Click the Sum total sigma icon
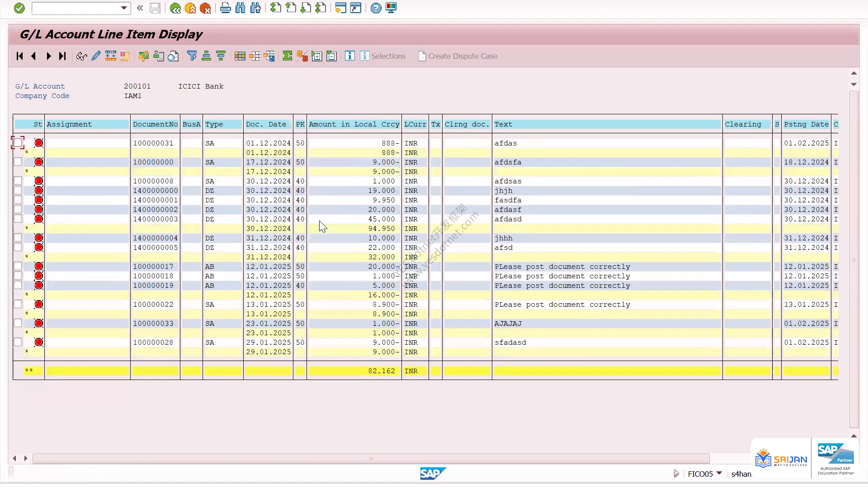868x488 pixels. point(287,56)
